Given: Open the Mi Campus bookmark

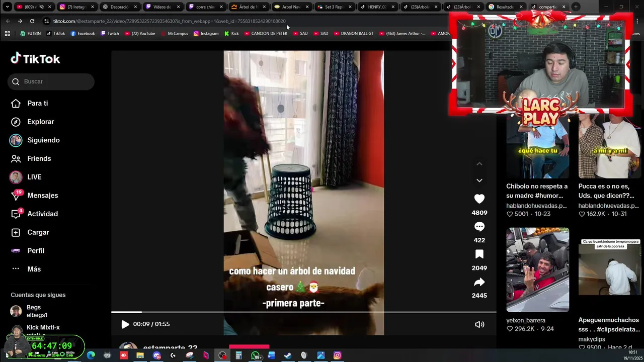Looking at the screenshot, I should [175, 34].
